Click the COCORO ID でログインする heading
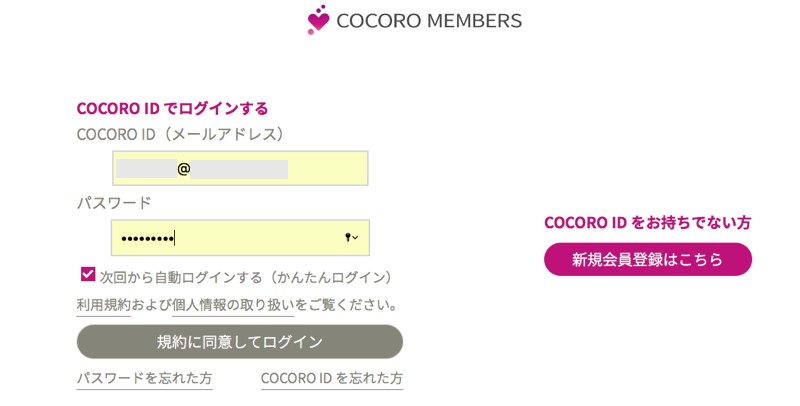 pyautogui.click(x=172, y=108)
